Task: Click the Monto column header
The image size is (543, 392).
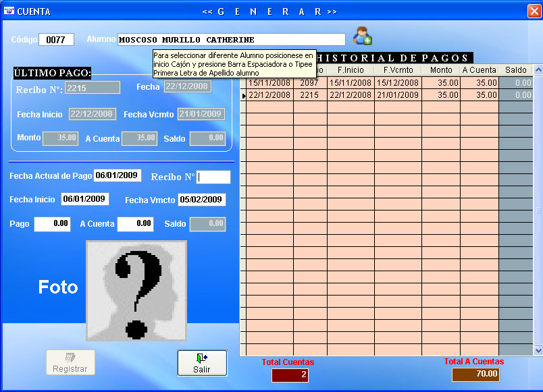Action: click(x=441, y=70)
